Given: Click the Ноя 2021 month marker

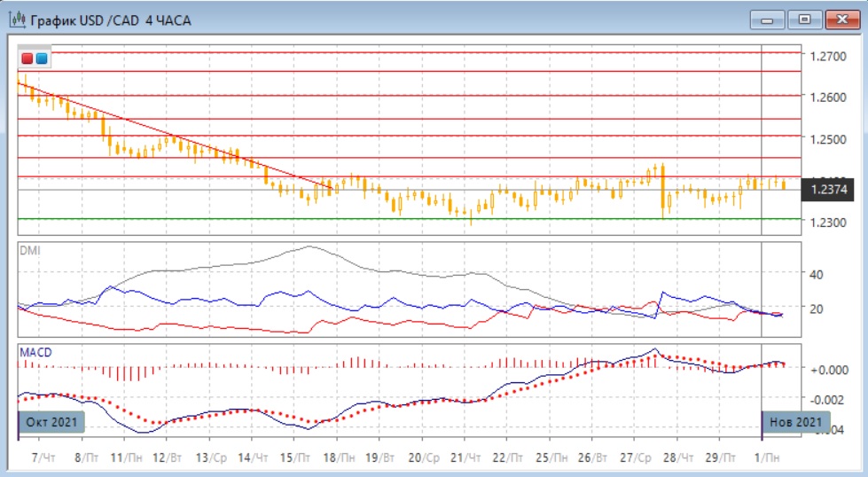Looking at the screenshot, I should point(796,422).
